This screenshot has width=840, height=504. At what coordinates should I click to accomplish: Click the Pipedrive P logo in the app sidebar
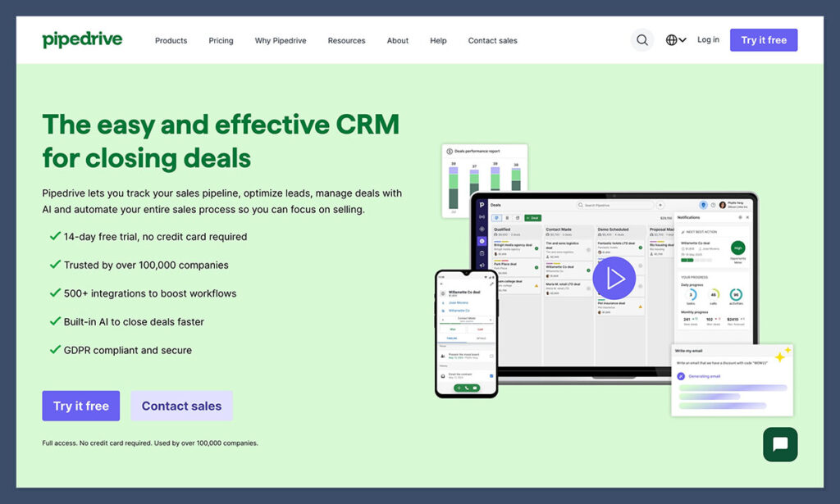[x=482, y=204]
